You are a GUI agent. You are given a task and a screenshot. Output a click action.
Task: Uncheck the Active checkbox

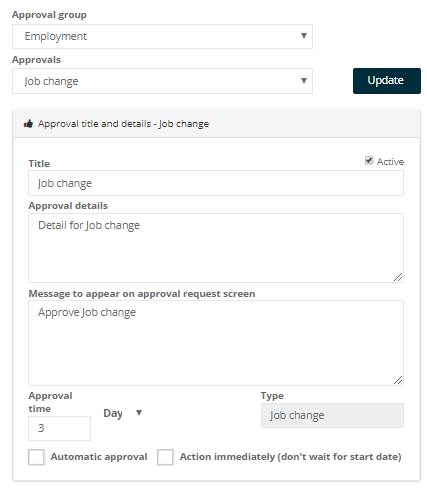pyautogui.click(x=369, y=161)
